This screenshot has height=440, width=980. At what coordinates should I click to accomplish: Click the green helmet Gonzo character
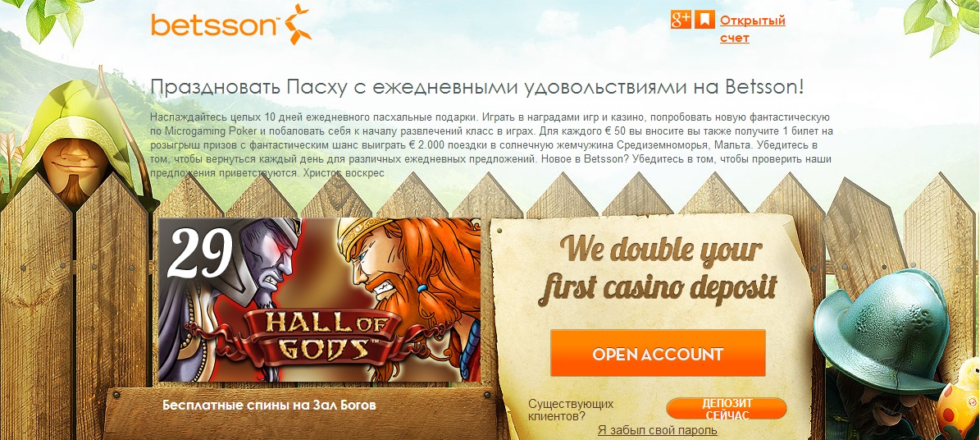click(x=887, y=351)
